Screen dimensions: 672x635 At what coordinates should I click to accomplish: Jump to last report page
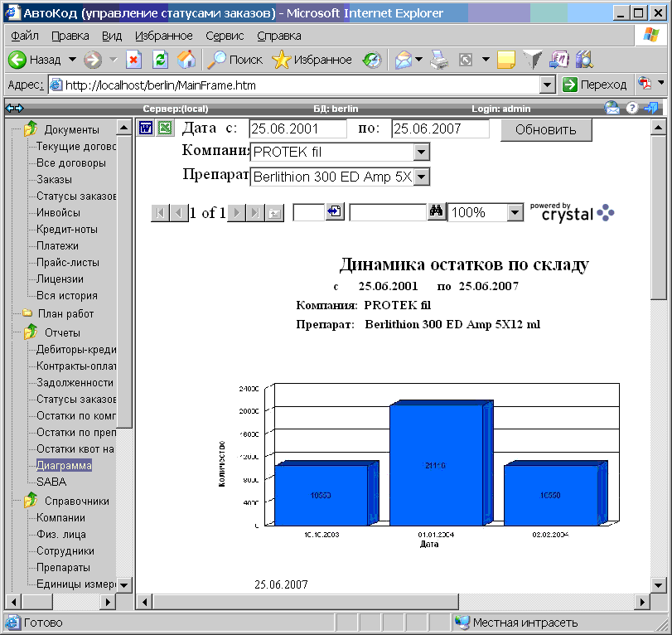pyautogui.click(x=255, y=213)
